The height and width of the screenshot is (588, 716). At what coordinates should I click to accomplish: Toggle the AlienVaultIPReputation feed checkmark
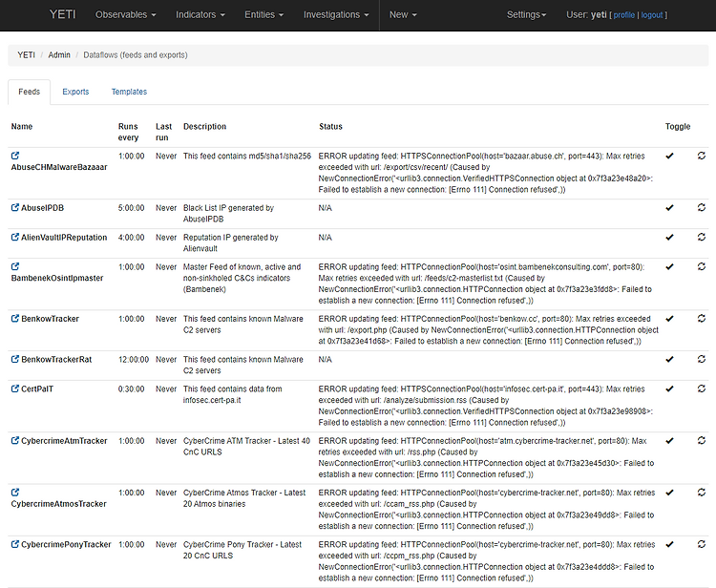point(669,238)
